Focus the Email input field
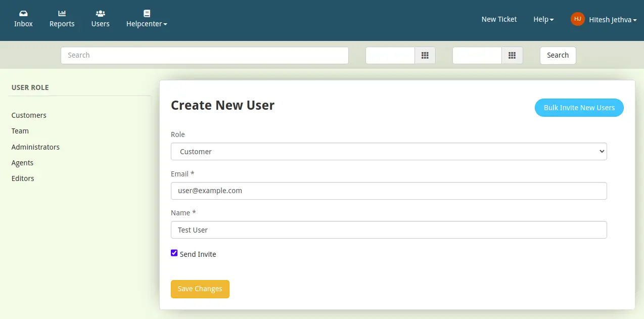Viewport: 644px width, 319px height. click(x=389, y=191)
